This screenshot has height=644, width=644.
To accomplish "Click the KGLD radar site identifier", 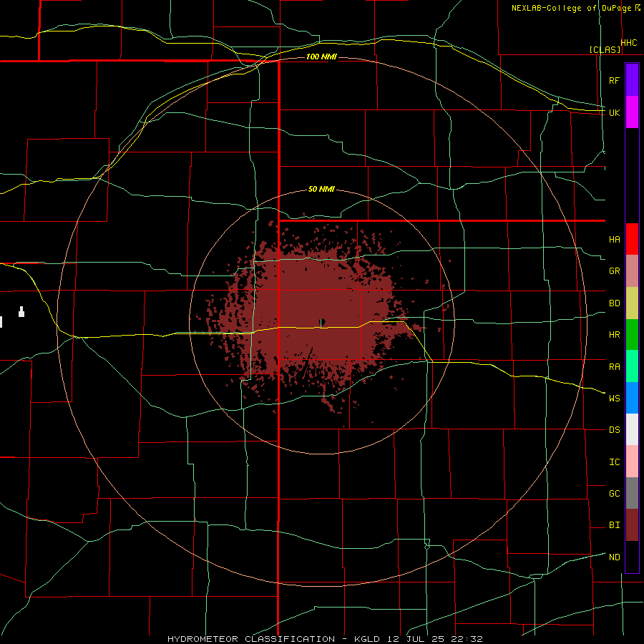I will (x=367, y=639).
